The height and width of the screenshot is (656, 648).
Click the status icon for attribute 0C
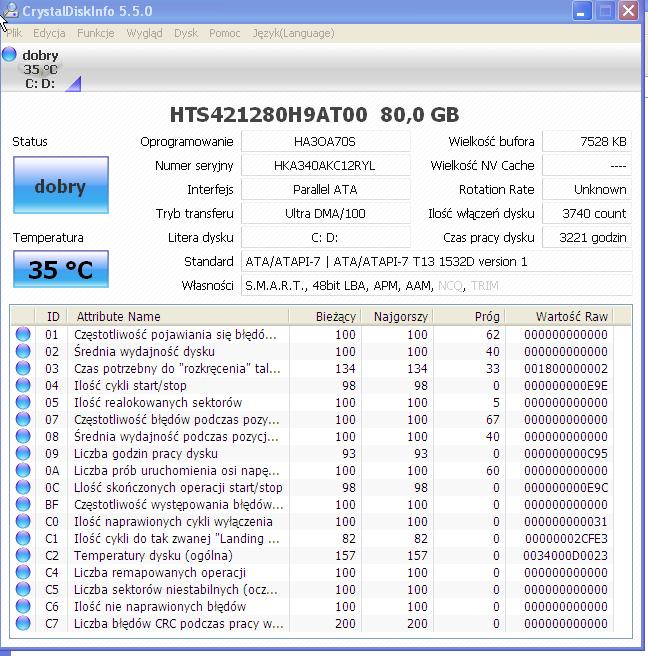[23, 487]
